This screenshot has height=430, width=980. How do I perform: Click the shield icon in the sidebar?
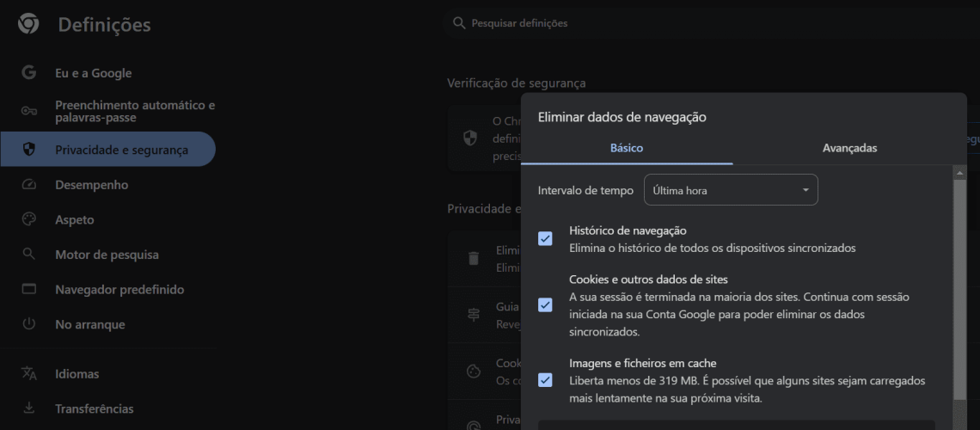[x=28, y=150]
